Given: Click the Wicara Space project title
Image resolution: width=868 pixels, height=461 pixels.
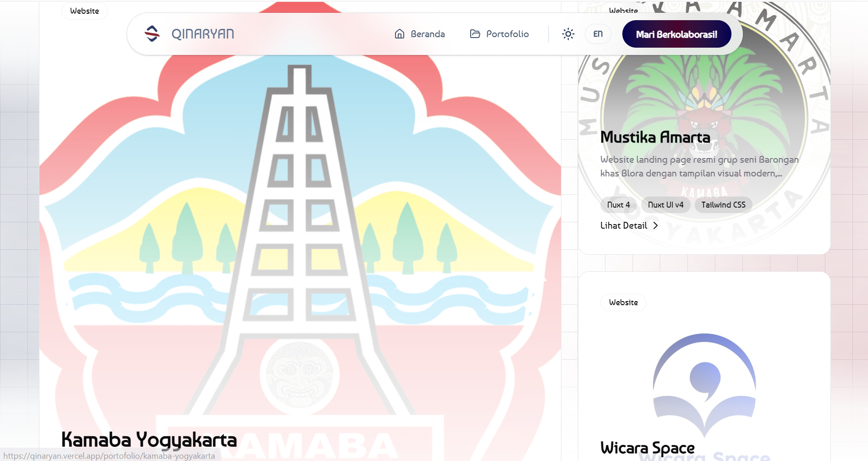Looking at the screenshot, I should (648, 448).
